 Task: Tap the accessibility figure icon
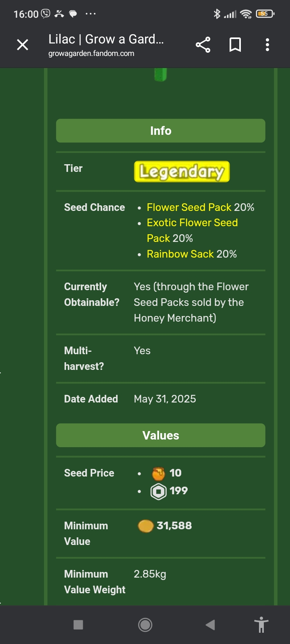pos(261,625)
